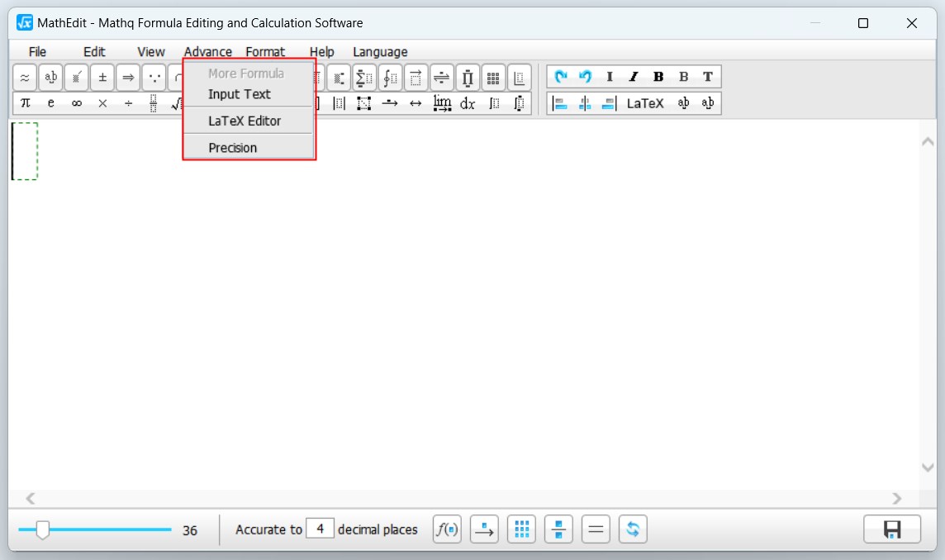Open the Help menu
945x560 pixels.
[x=322, y=52]
